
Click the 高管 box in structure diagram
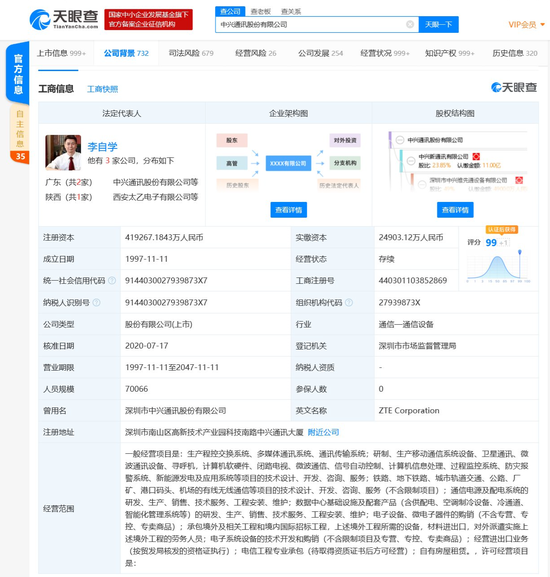click(x=232, y=163)
